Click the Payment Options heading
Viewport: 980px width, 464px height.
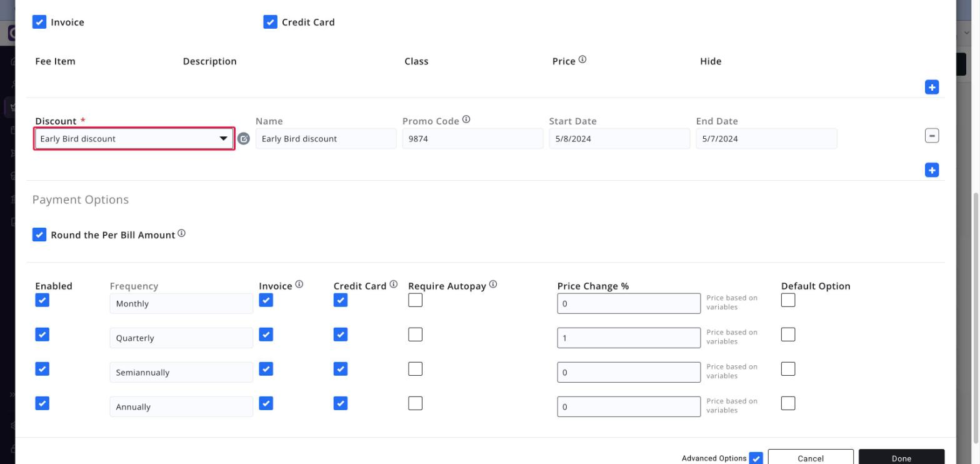click(81, 199)
